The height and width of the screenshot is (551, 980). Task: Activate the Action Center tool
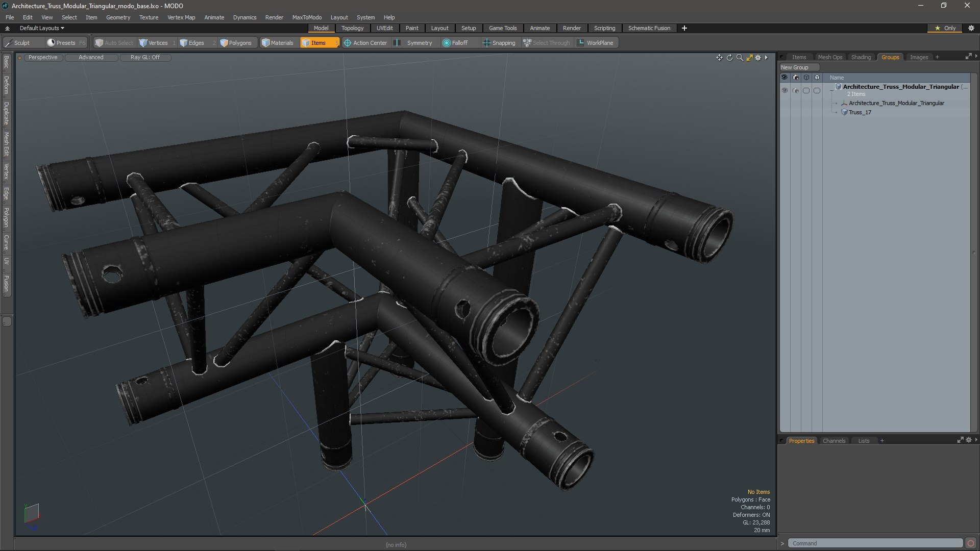[365, 43]
